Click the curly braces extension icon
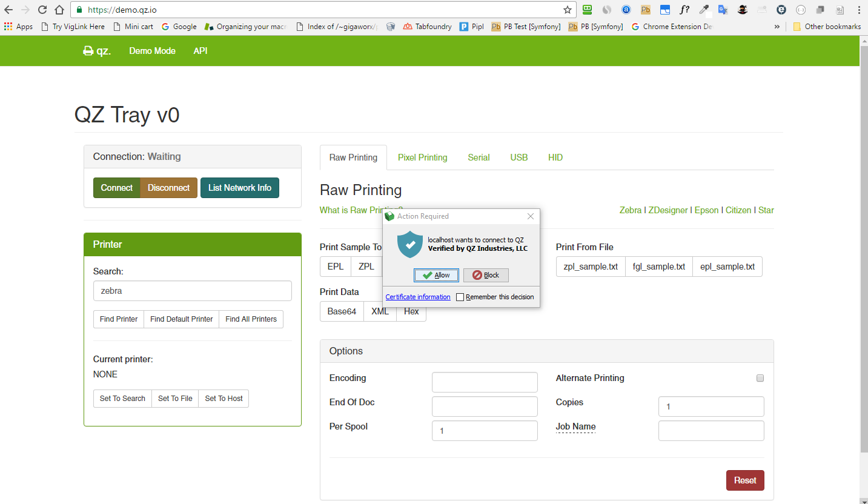The height and width of the screenshot is (504, 868). tap(801, 10)
